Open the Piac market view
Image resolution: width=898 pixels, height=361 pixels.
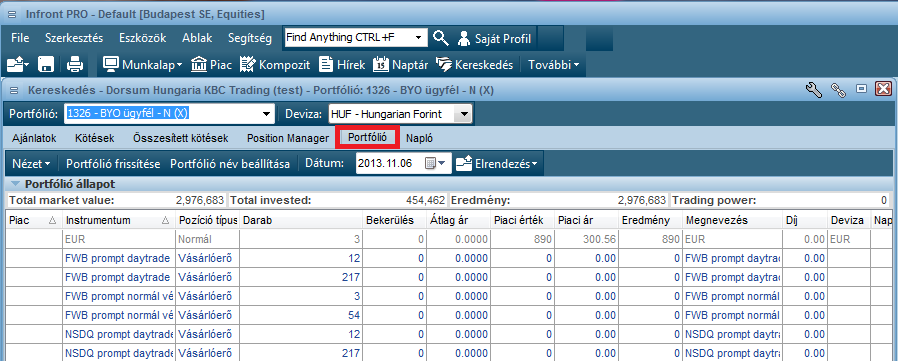[x=211, y=65]
